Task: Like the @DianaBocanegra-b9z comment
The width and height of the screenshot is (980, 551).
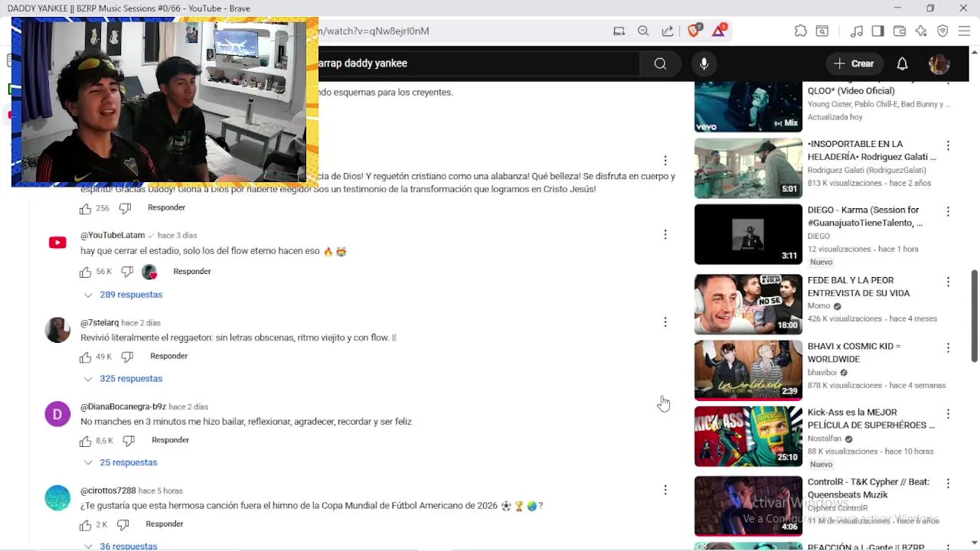Action: [85, 441]
